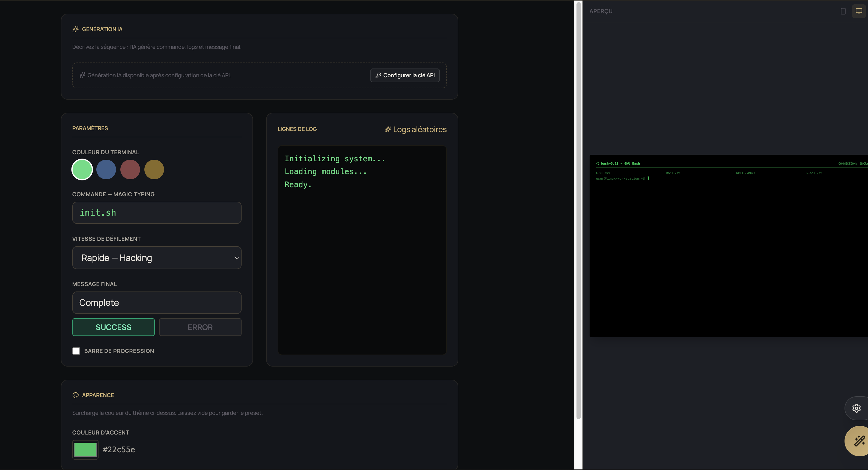Open the accent color picker swatch
868x470 pixels.
[x=85, y=450]
